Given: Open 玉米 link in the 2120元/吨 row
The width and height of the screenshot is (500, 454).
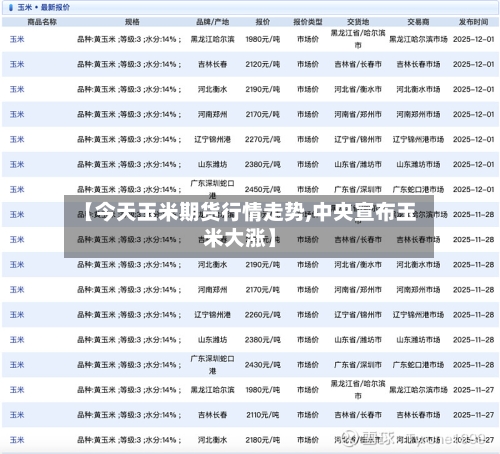Looking at the screenshot, I should click(17, 64).
